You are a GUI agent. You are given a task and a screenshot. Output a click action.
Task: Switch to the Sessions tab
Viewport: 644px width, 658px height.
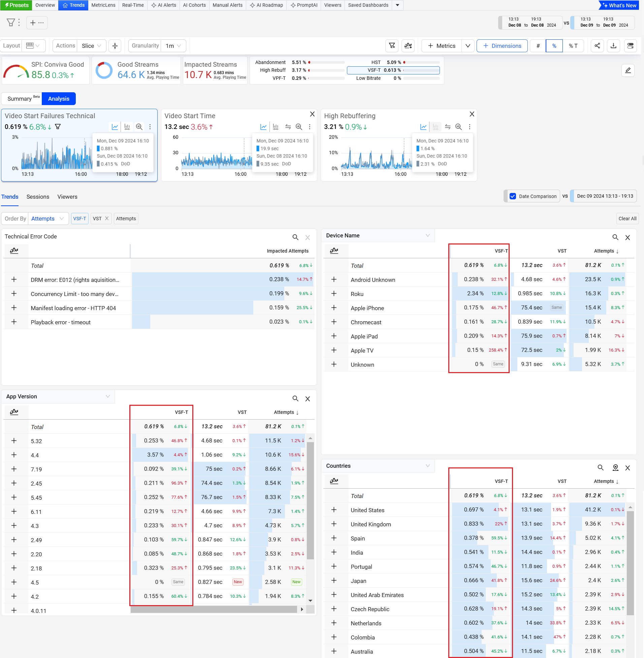tap(38, 197)
